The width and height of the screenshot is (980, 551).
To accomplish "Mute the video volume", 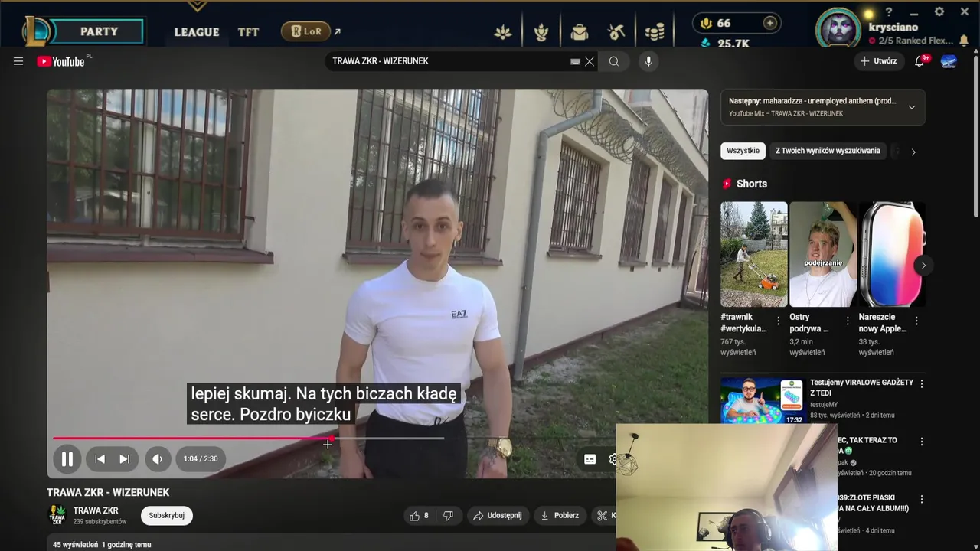I will pos(157,459).
